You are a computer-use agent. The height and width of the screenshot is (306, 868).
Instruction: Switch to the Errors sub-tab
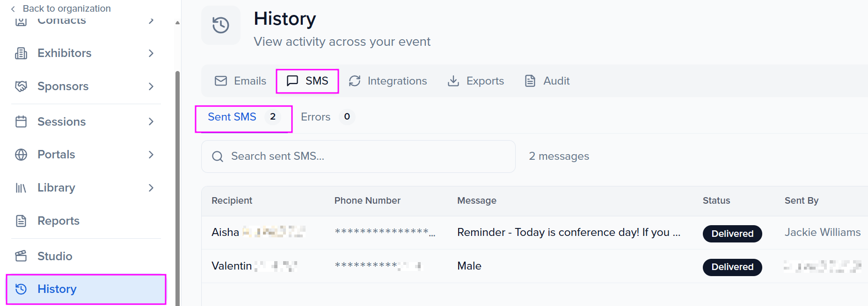(316, 117)
